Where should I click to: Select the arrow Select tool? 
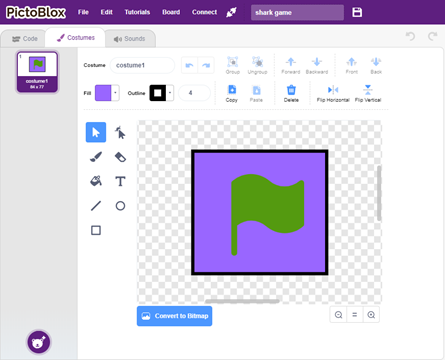(96, 132)
